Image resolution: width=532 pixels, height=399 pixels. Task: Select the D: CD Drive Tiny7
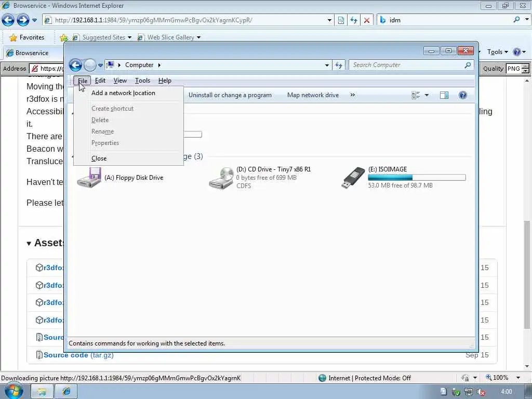260,178
